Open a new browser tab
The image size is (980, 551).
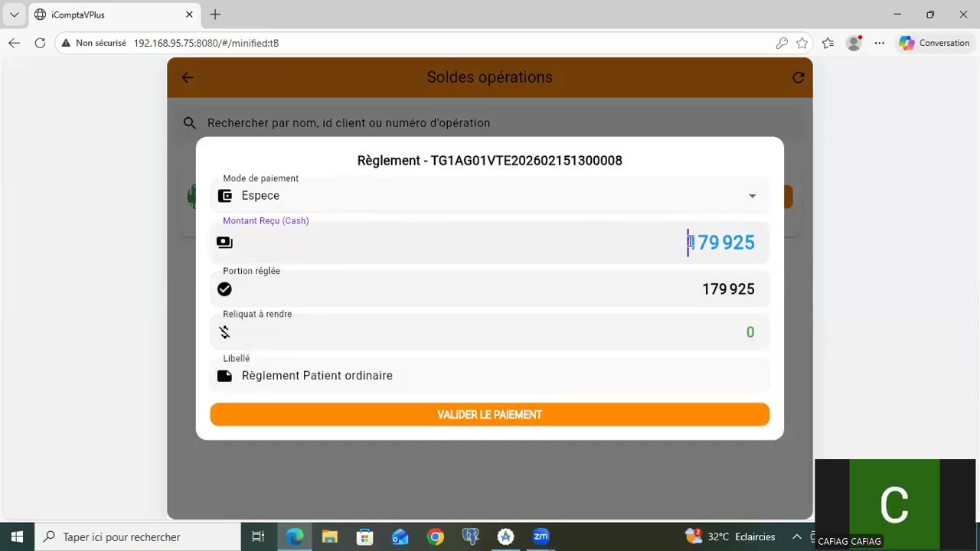pyautogui.click(x=215, y=15)
